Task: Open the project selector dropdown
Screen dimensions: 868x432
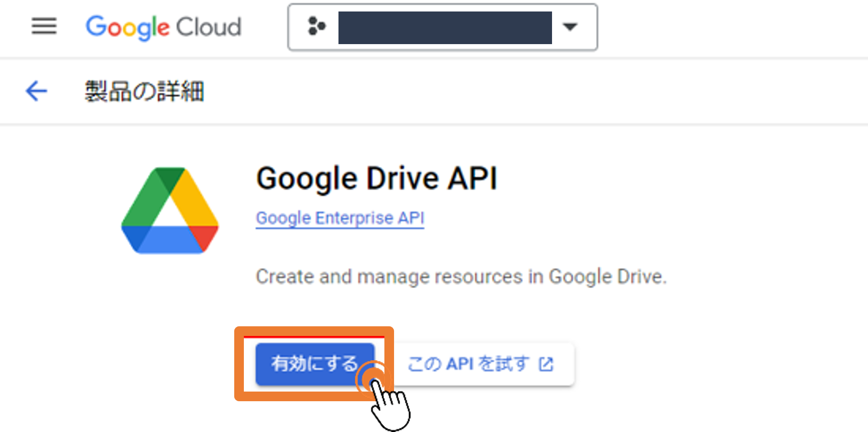Action: pos(442,27)
